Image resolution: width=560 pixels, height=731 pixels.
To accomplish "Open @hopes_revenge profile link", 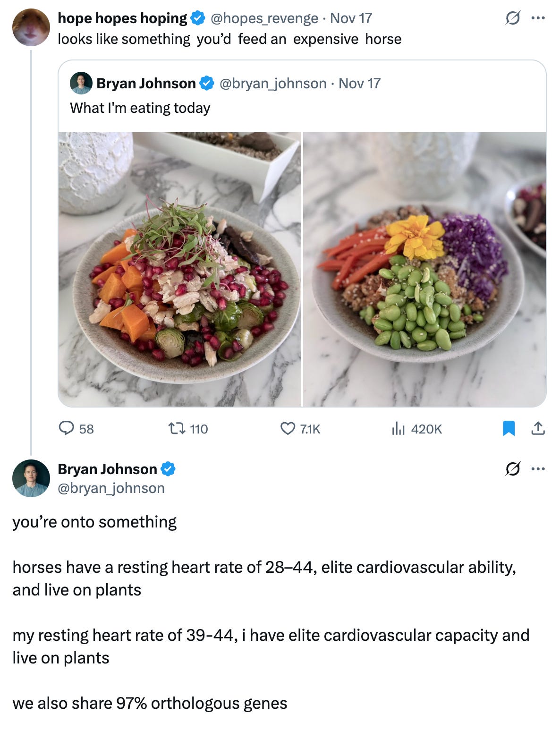I will click(x=264, y=18).
